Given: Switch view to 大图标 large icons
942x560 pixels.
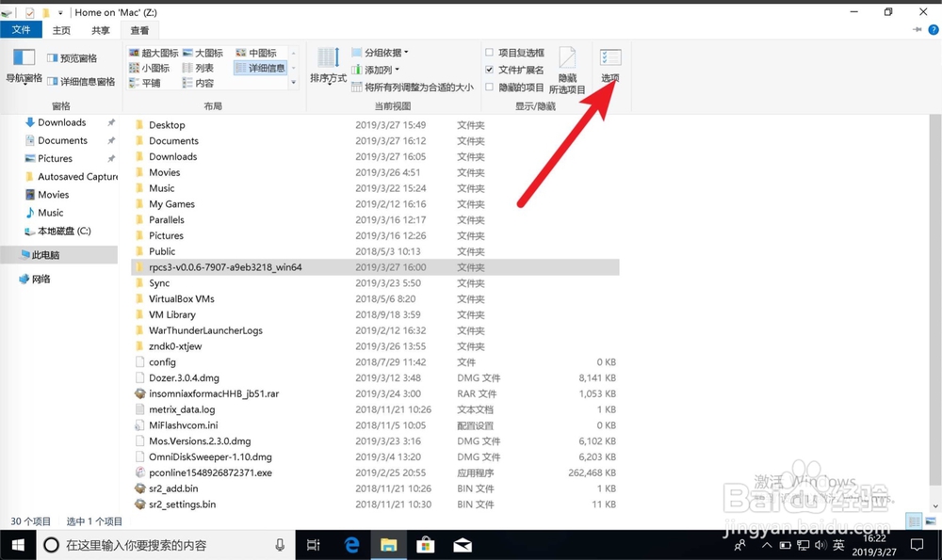Looking at the screenshot, I should pos(203,52).
